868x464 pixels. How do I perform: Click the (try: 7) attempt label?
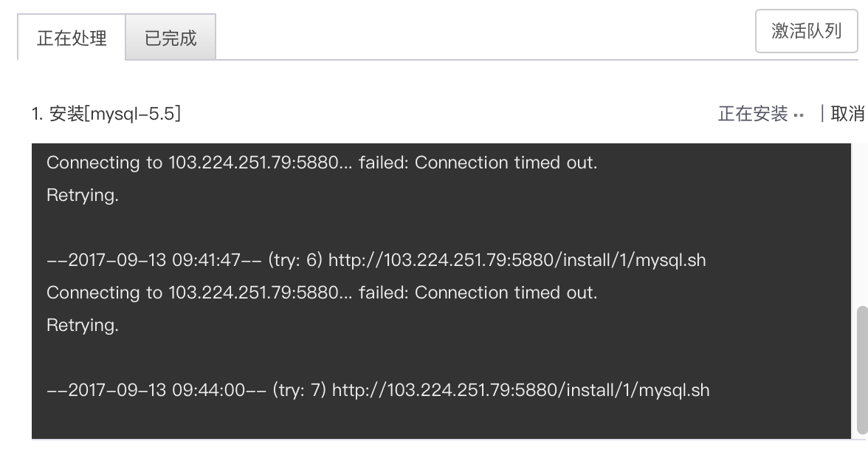(x=299, y=389)
